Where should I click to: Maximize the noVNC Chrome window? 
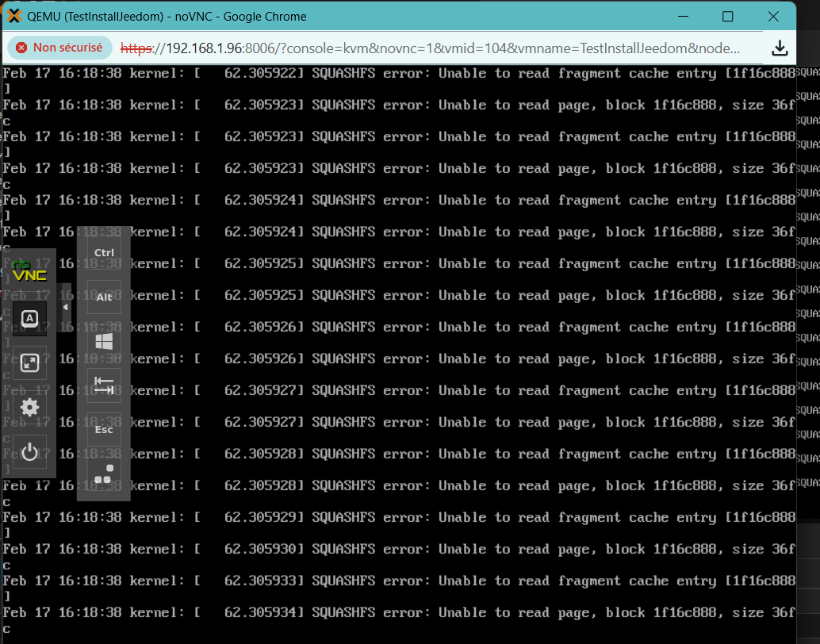[x=727, y=17]
